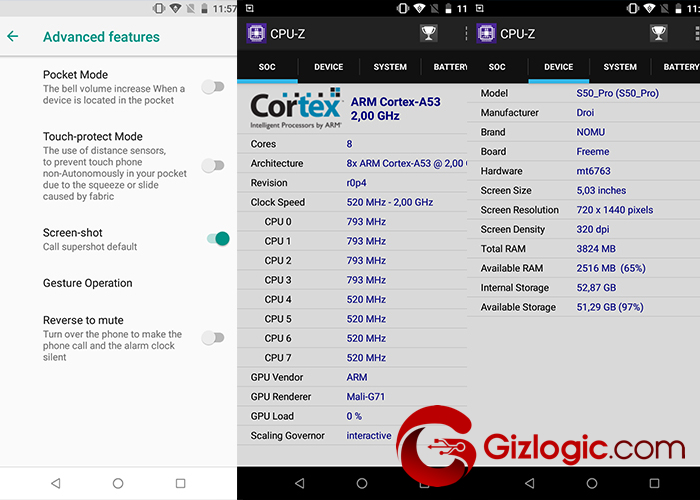Select the CPU 3 frequency row
The image size is (700, 500).
click(352, 280)
